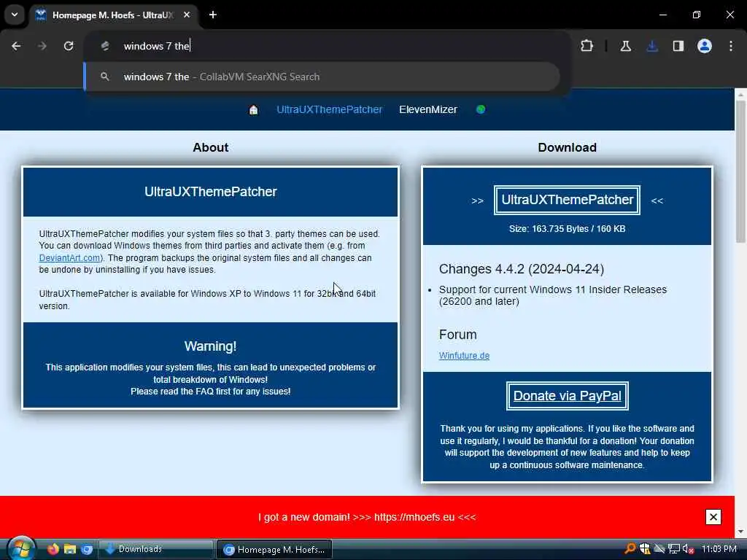Click the 'Download' section heading

click(567, 147)
